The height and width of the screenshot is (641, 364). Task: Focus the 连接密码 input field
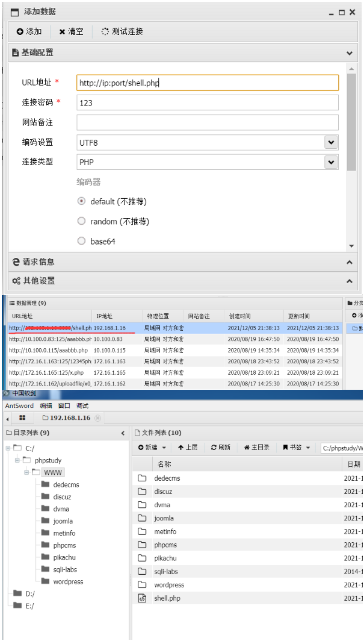[208, 102]
